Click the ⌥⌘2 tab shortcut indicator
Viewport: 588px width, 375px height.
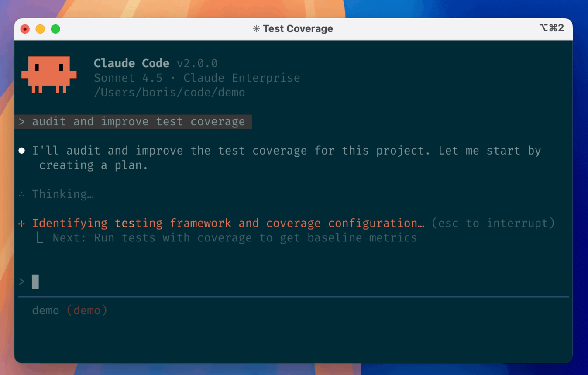(x=552, y=28)
